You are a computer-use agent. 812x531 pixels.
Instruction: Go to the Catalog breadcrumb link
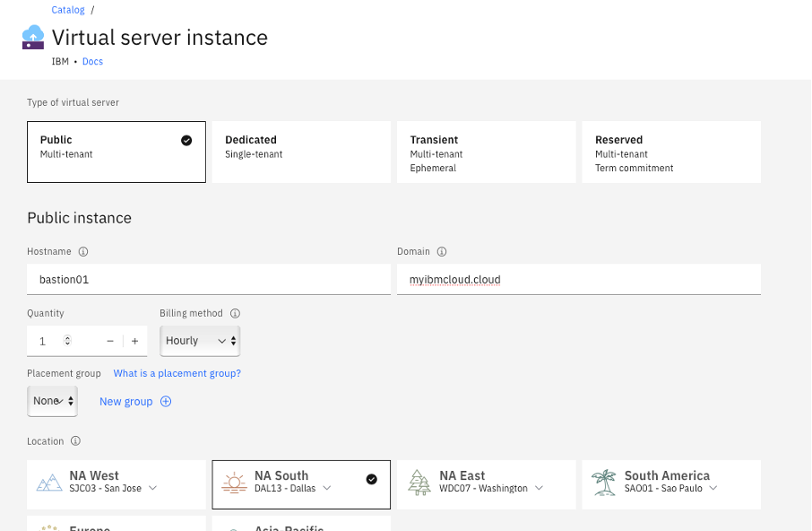(68, 10)
